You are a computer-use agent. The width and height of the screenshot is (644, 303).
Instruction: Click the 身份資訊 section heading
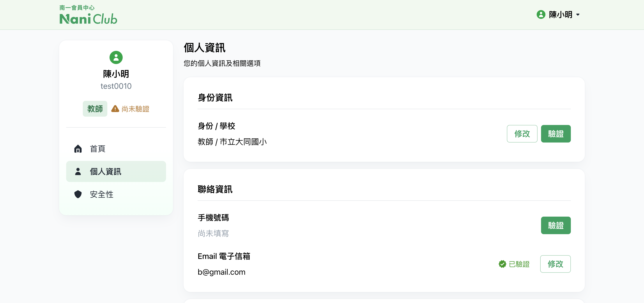click(215, 98)
